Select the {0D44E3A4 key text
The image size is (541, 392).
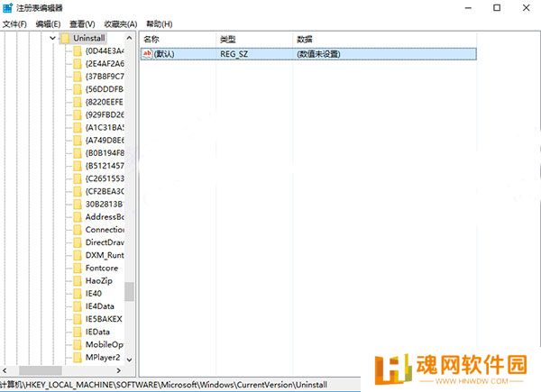pos(105,51)
